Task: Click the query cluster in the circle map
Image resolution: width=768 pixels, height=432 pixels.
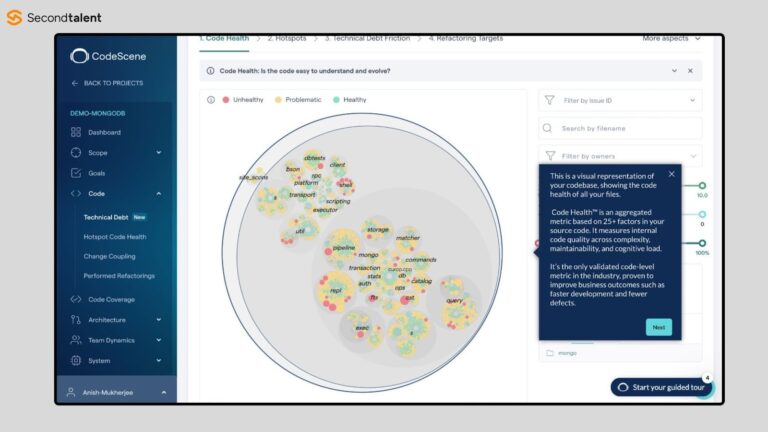Action: coord(456,303)
